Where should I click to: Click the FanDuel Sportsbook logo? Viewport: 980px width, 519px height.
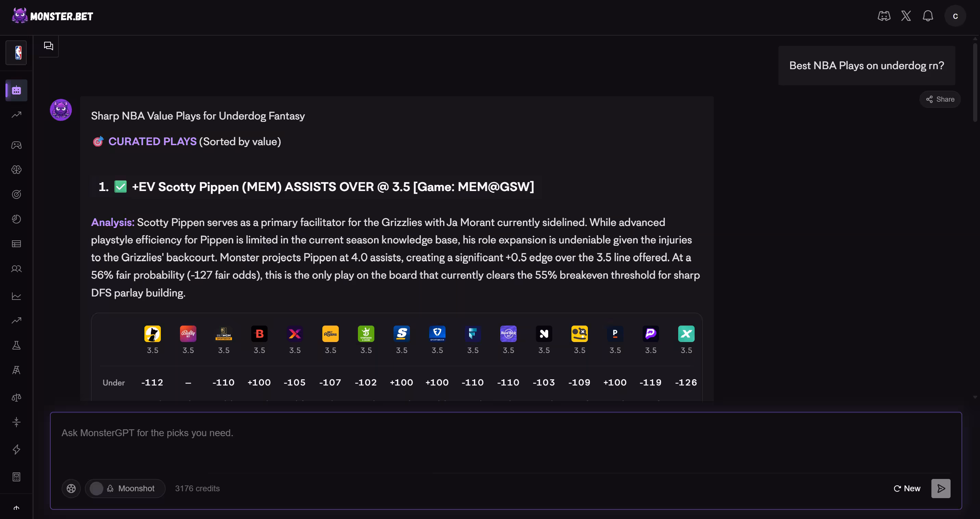(x=437, y=334)
